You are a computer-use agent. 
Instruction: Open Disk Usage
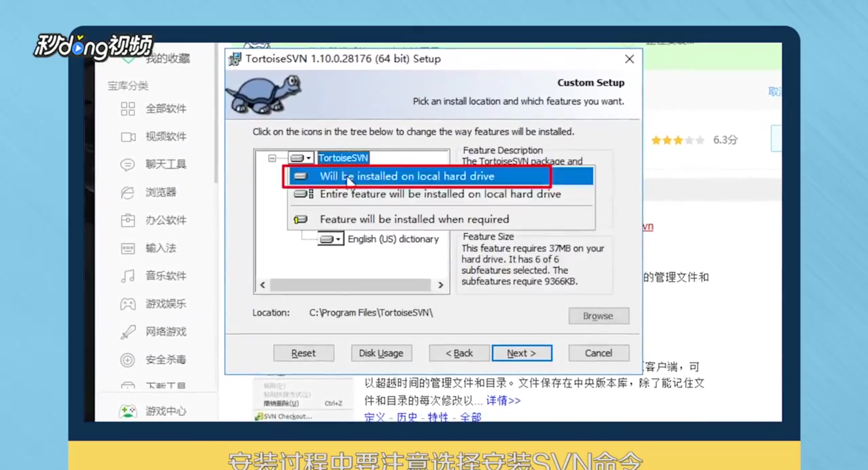tap(381, 353)
